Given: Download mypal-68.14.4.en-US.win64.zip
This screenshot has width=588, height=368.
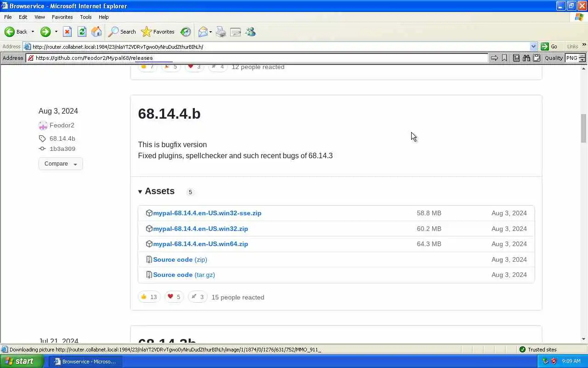Looking at the screenshot, I should pyautogui.click(x=200, y=244).
